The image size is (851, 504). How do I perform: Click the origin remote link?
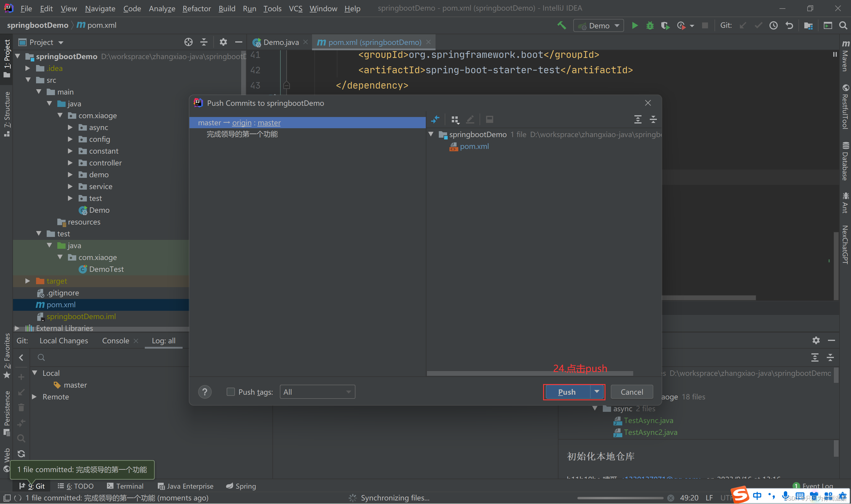(241, 123)
